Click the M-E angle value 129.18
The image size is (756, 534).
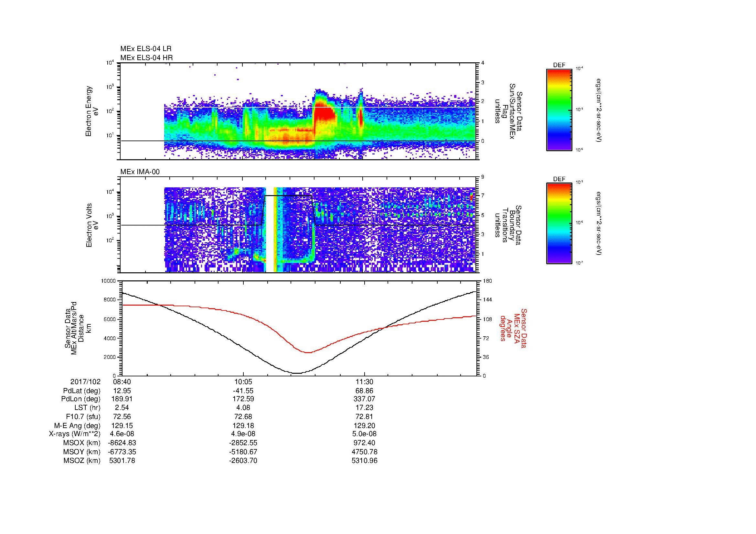pyautogui.click(x=243, y=426)
